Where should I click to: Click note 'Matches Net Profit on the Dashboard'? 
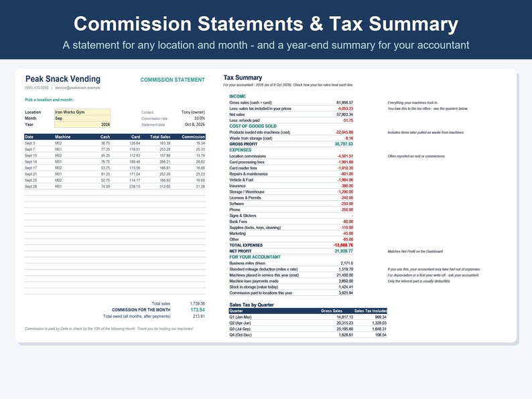point(415,252)
